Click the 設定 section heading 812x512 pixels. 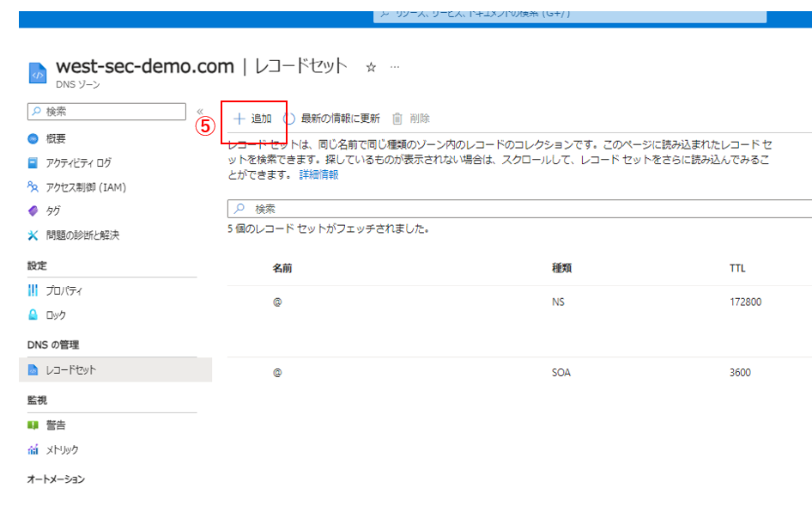(37, 265)
